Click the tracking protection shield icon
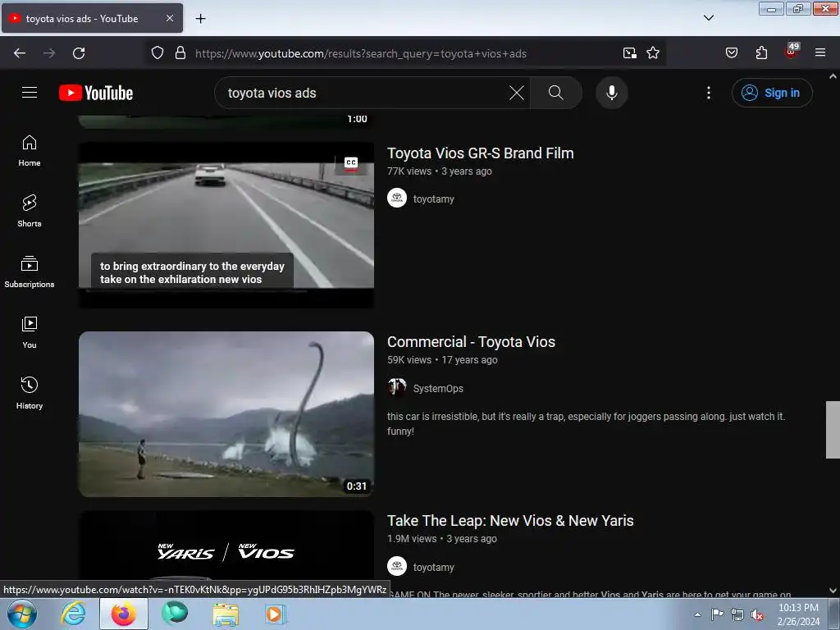Screen dimensions: 840x630 click(x=157, y=53)
